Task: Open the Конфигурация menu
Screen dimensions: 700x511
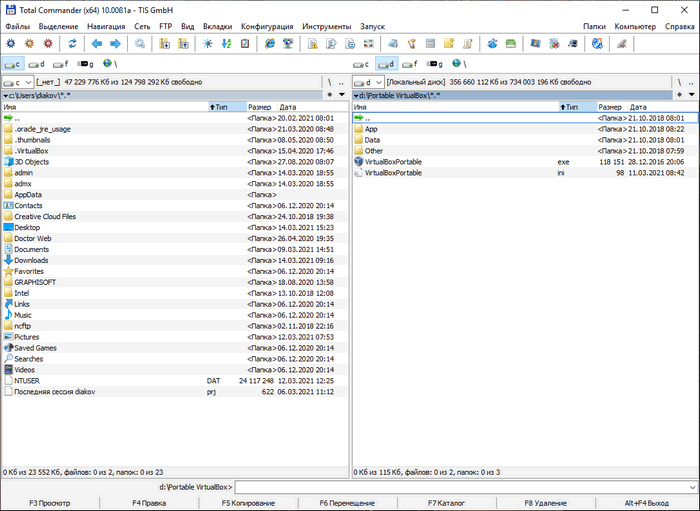Action: point(267,26)
